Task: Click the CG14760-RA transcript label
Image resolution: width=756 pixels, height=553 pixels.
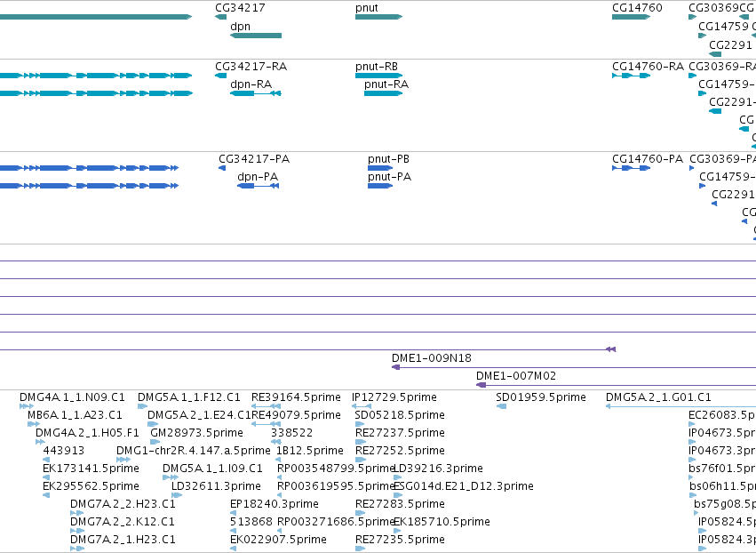Action: pyautogui.click(x=648, y=66)
